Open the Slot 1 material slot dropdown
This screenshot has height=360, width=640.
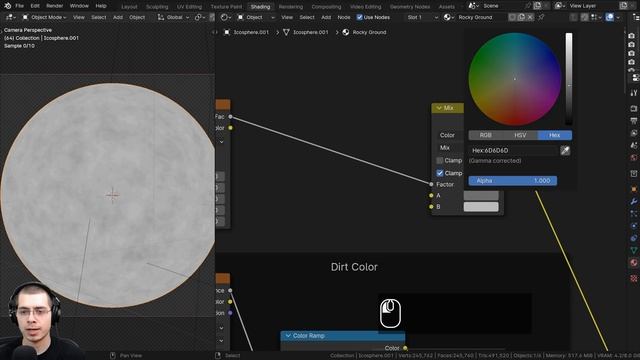tap(422, 17)
